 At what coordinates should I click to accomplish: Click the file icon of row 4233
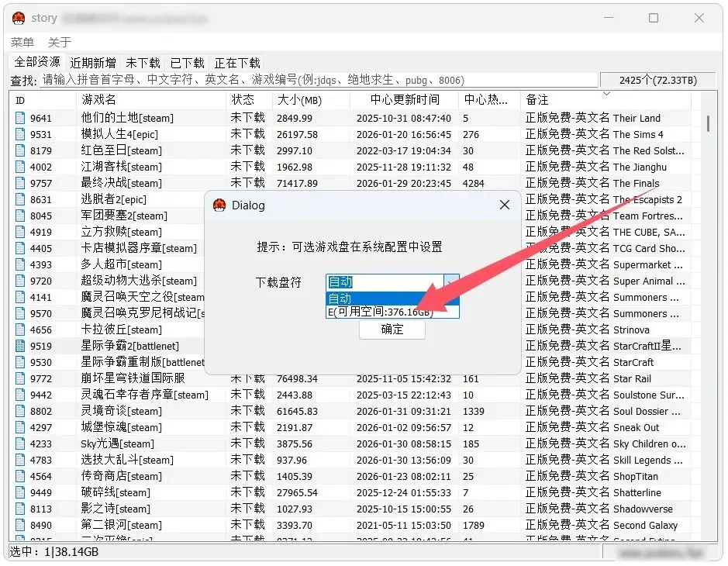20,443
